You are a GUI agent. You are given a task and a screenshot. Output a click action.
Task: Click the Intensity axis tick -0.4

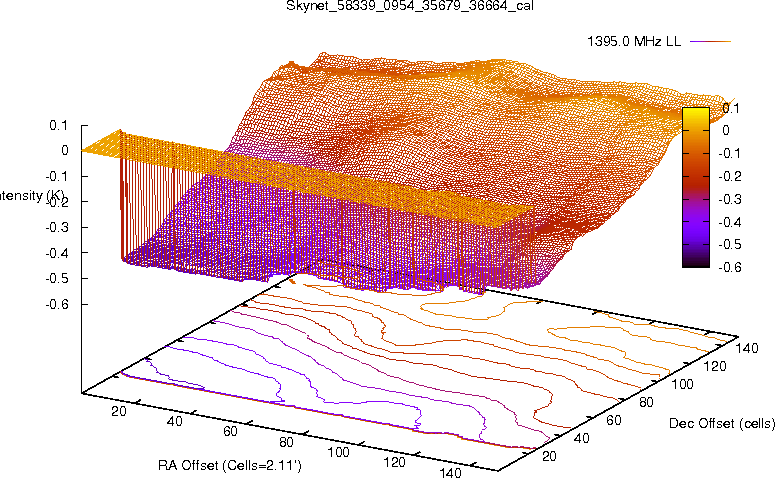tap(56, 253)
